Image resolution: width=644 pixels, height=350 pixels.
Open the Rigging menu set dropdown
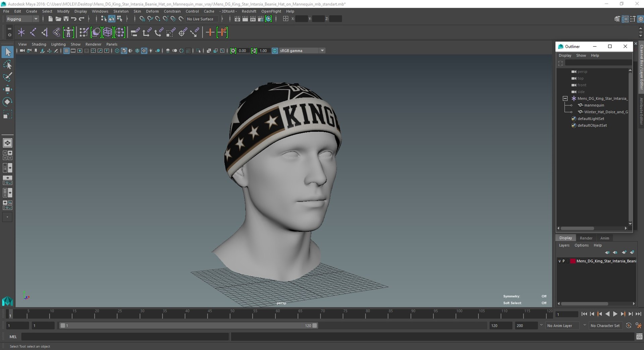pos(22,19)
